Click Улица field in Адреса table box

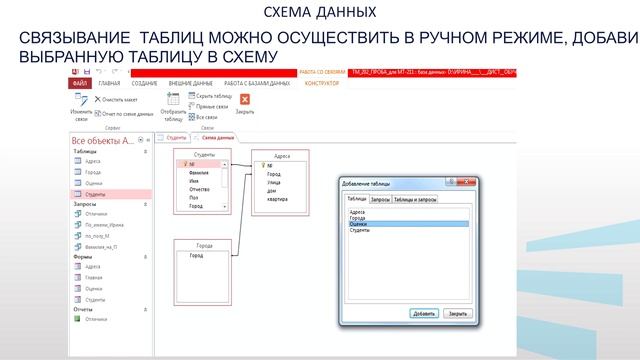pos(273,182)
